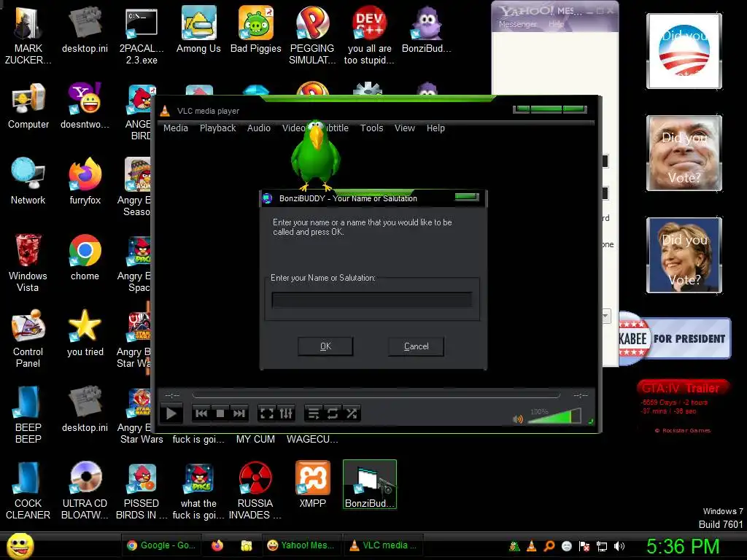
Task: Switch to the VLC media taskbar button
Action: tap(383, 545)
